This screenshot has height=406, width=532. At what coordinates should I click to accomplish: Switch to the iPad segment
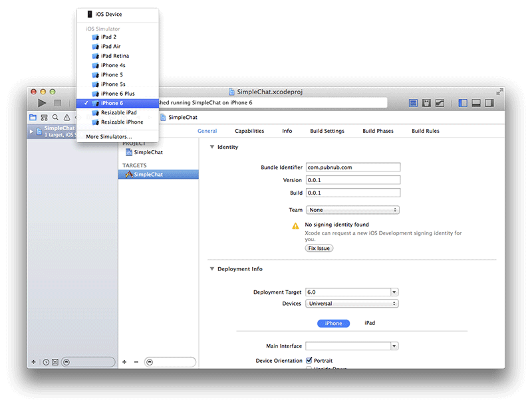tap(370, 323)
